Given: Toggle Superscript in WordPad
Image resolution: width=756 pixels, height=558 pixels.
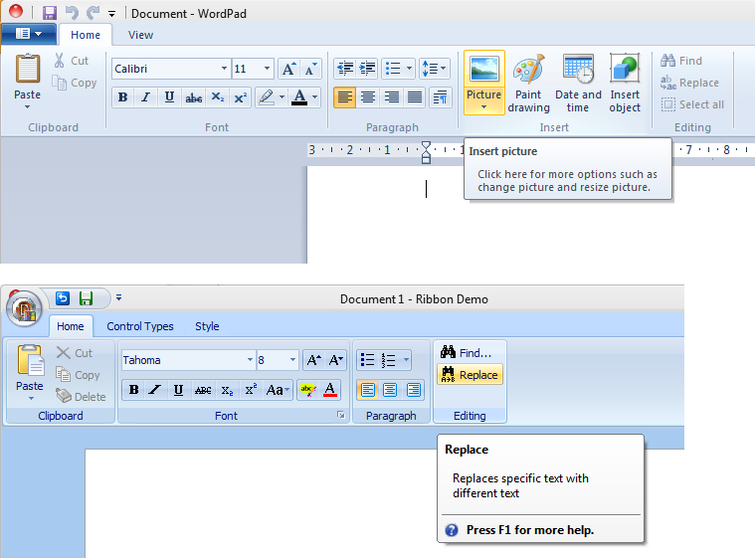Looking at the screenshot, I should click(x=240, y=97).
